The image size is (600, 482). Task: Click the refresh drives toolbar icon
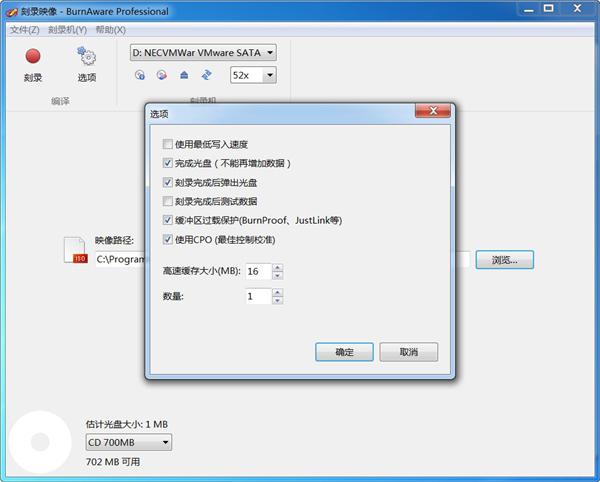[206, 75]
